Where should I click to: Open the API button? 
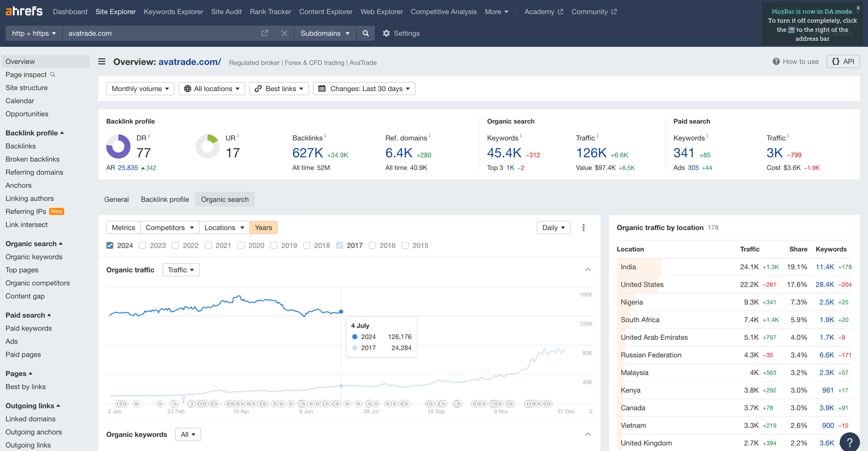coord(843,62)
